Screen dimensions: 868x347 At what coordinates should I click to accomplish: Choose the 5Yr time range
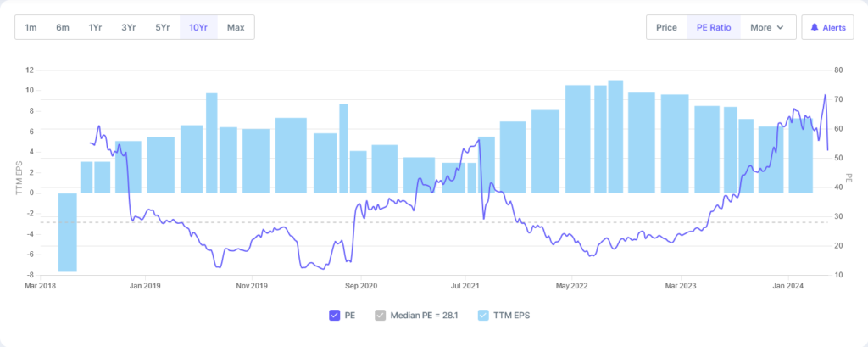click(x=163, y=27)
